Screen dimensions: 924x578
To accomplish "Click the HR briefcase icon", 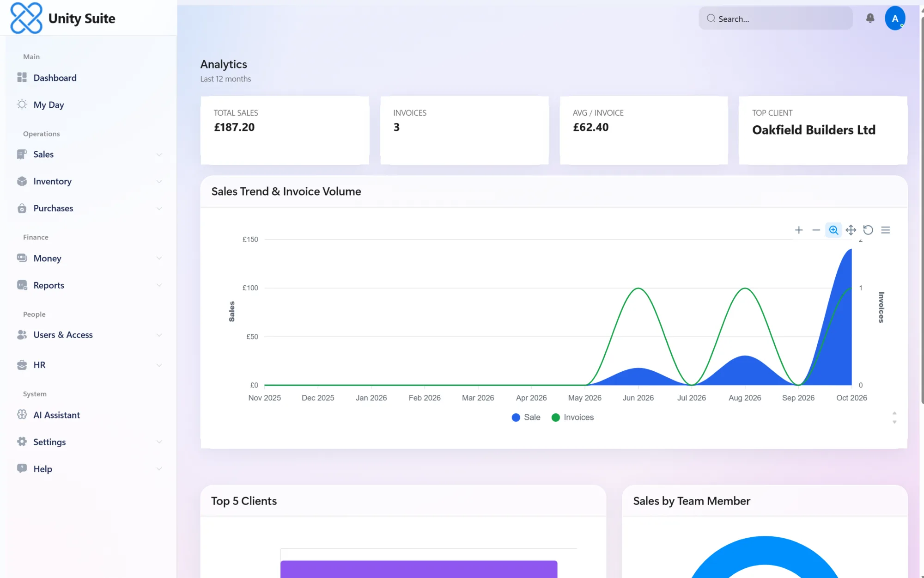I will point(22,365).
